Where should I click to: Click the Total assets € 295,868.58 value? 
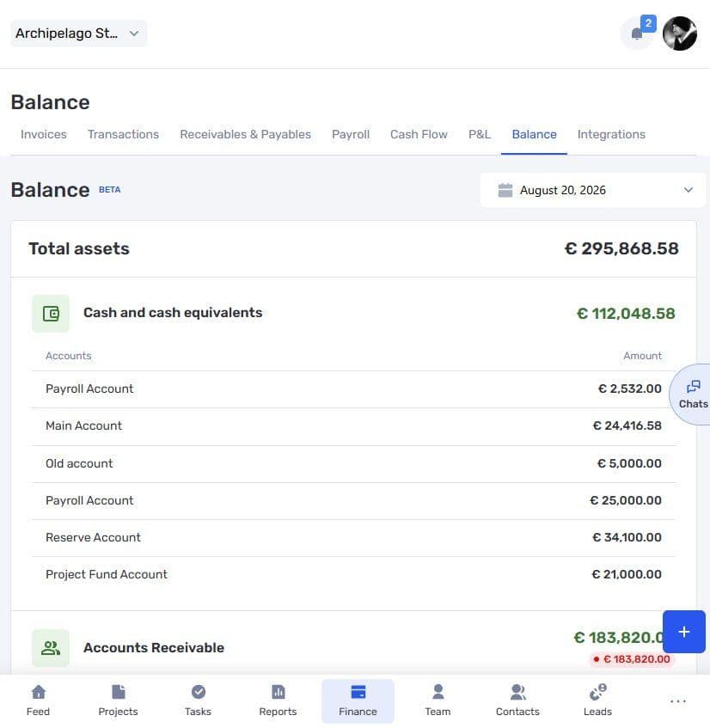point(621,249)
